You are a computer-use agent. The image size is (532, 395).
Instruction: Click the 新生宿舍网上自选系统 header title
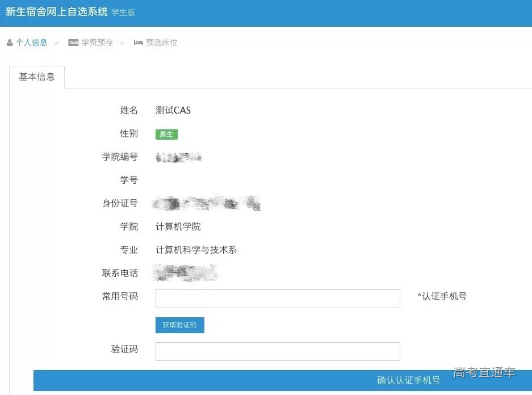click(57, 11)
